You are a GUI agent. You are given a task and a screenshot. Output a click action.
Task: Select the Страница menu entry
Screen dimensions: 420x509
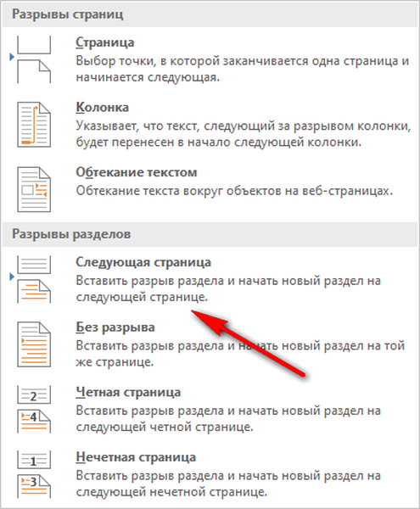coord(210,59)
